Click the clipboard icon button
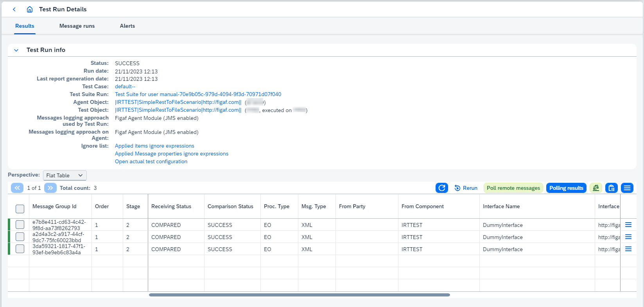The height and width of the screenshot is (307, 644). 612,188
